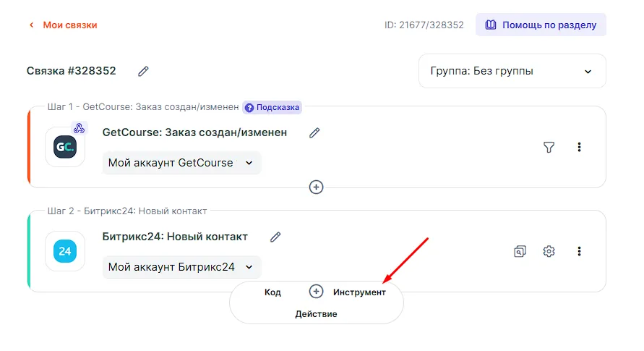Open the filter icon on GetCourse step
This screenshot has width=644, height=351.
pyautogui.click(x=549, y=147)
